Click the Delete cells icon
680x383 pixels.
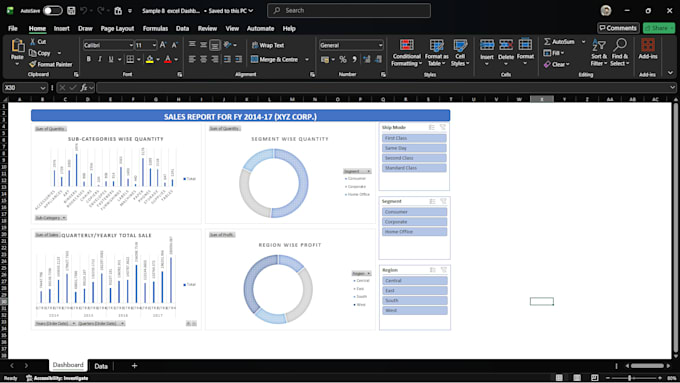click(x=506, y=45)
